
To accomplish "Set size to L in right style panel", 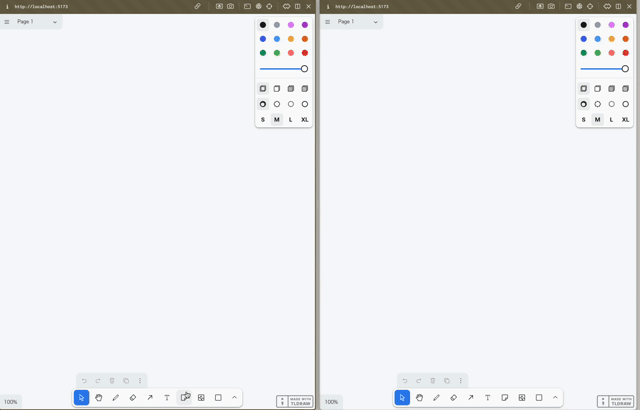I will pyautogui.click(x=612, y=119).
